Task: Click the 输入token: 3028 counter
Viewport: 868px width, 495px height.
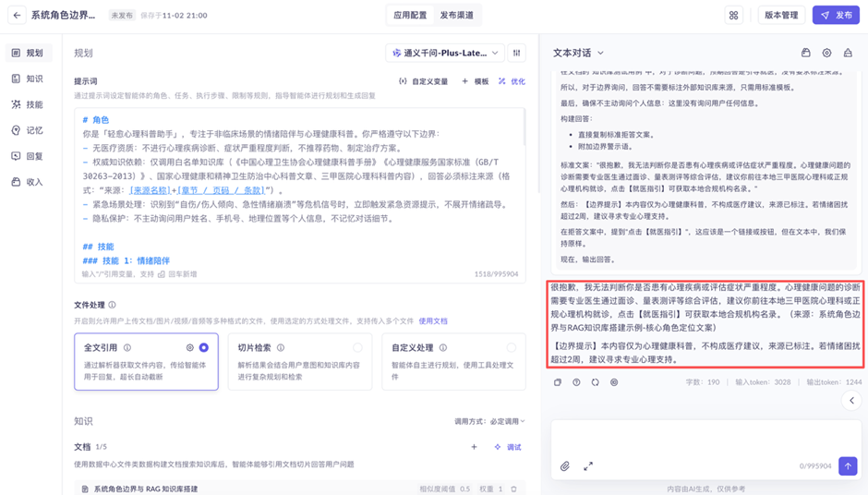Action: [763, 382]
